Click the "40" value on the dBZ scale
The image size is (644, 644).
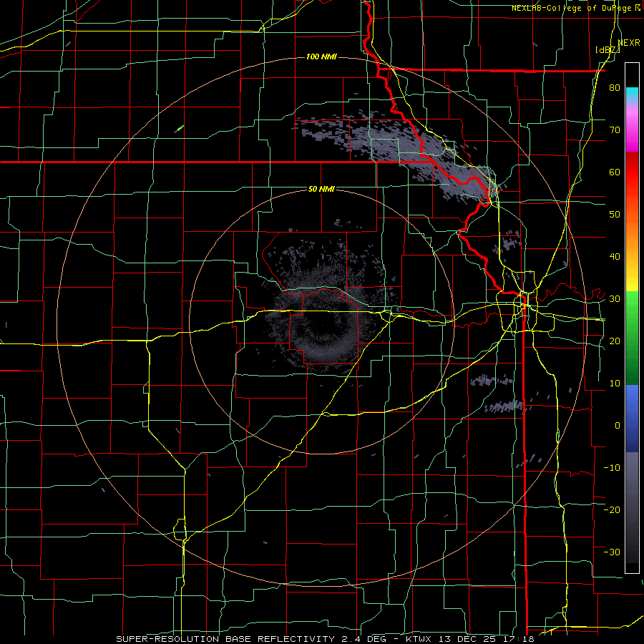point(615,257)
